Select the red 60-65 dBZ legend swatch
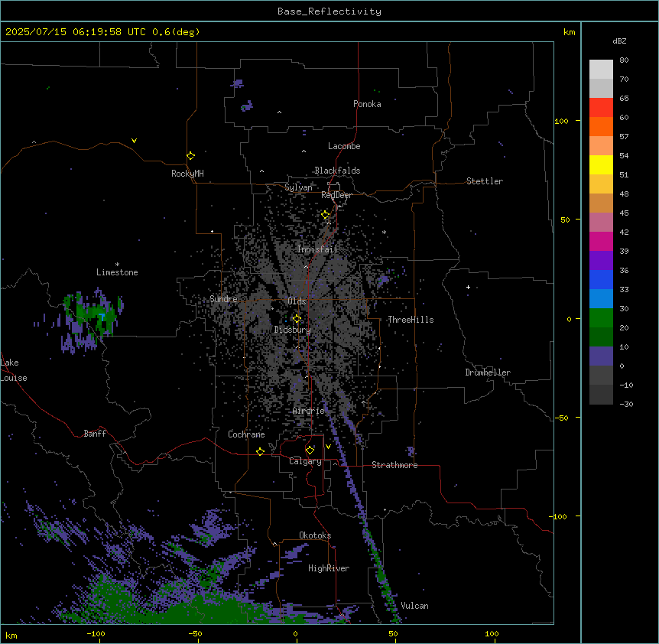659x644 pixels. pos(601,108)
